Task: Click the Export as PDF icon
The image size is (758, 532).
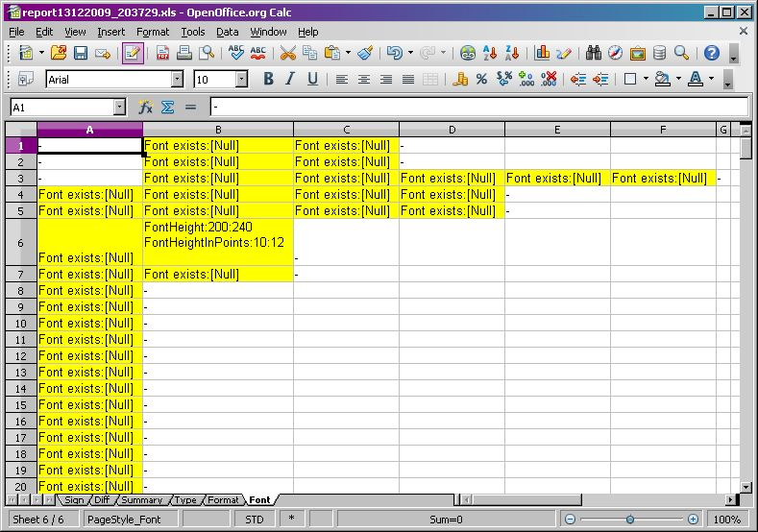Action: 162,53
